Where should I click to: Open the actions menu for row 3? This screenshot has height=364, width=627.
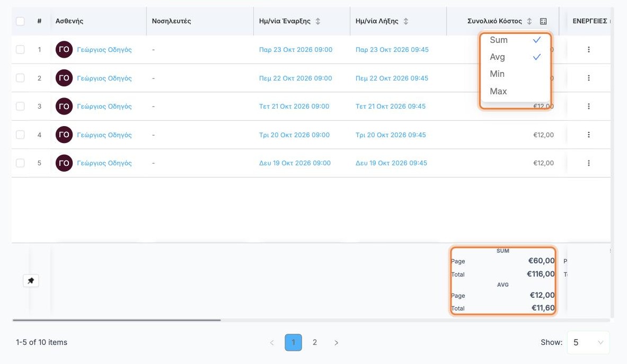coord(589,106)
